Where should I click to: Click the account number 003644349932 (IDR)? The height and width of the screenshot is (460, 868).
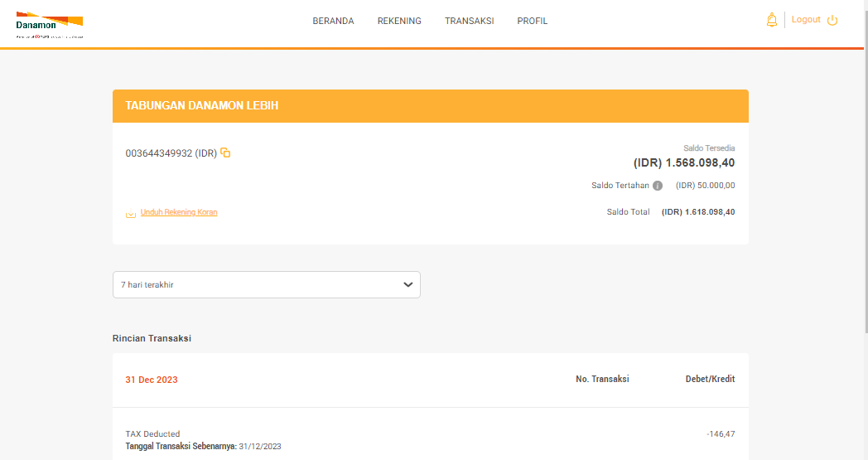click(x=171, y=153)
